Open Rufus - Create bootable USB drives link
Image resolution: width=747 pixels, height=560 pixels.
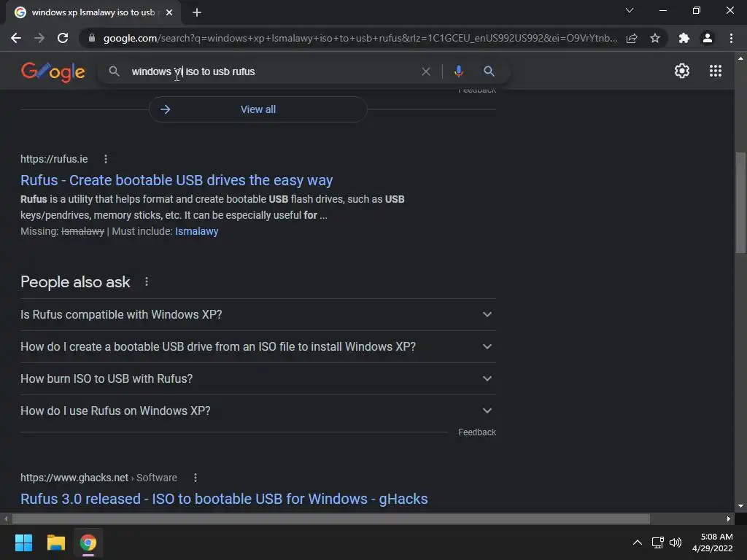click(177, 180)
